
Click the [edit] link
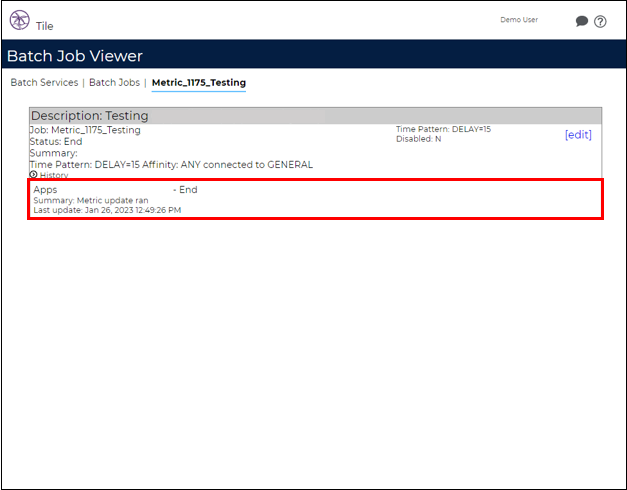pyautogui.click(x=578, y=135)
